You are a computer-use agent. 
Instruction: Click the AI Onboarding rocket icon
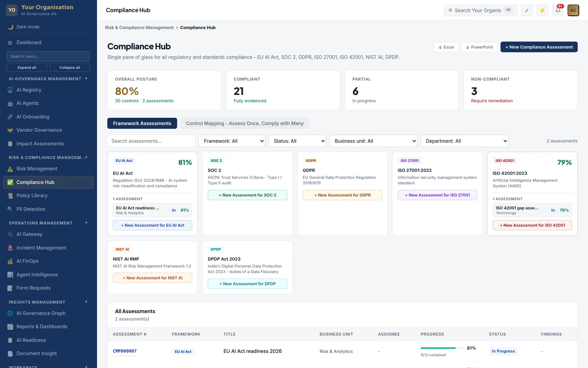(x=10, y=117)
